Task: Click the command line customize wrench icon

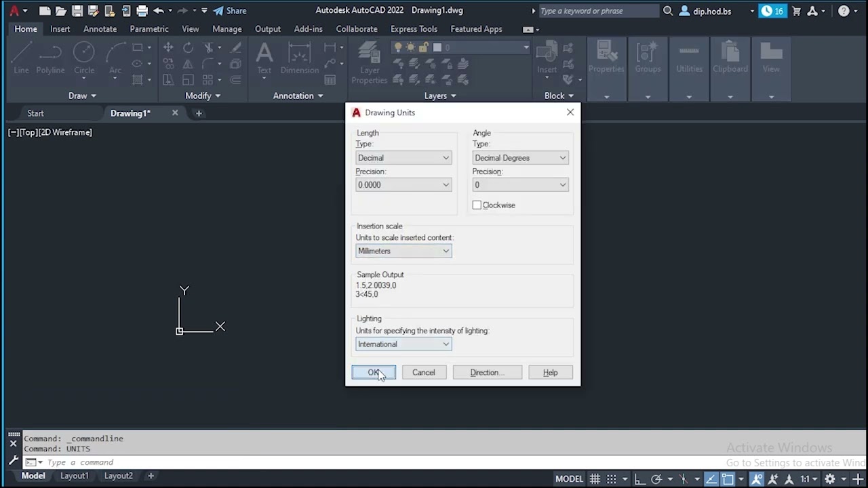Action: click(13, 461)
